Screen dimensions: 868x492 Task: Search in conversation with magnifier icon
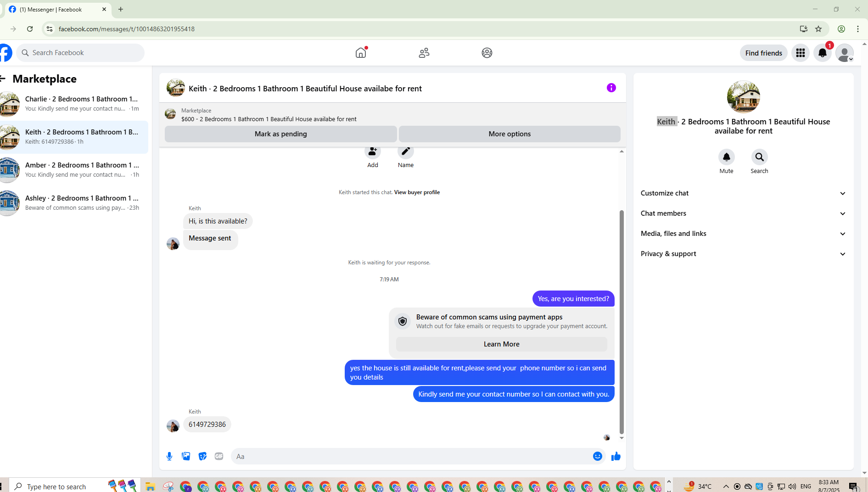click(x=760, y=157)
